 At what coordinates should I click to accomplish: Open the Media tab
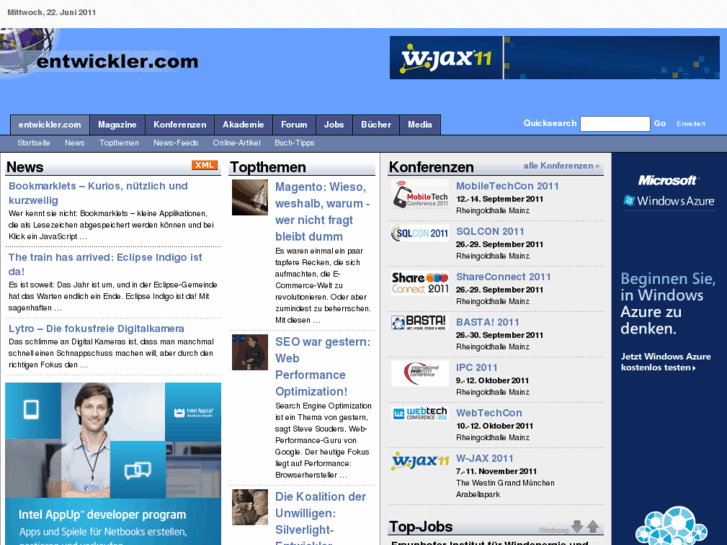420,124
